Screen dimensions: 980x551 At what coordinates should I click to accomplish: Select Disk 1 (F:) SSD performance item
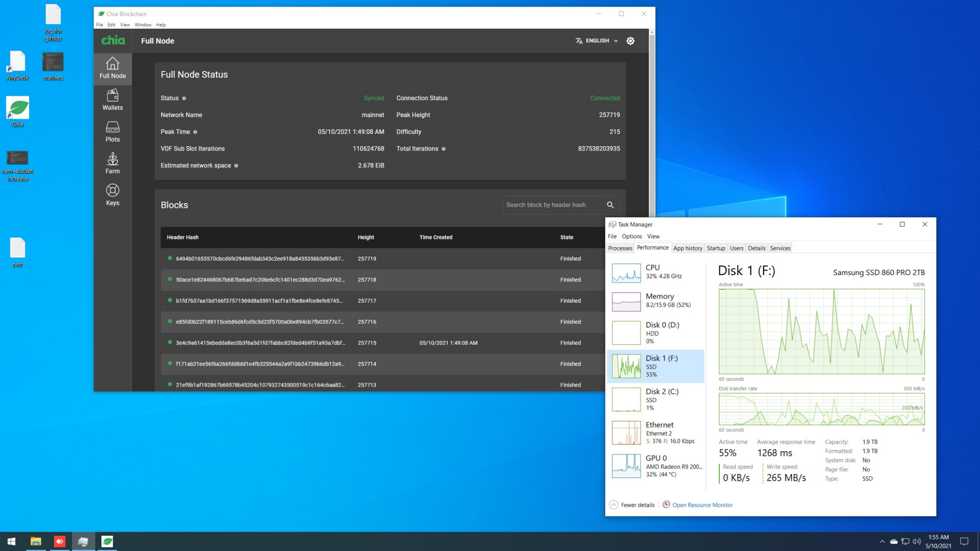pos(656,366)
